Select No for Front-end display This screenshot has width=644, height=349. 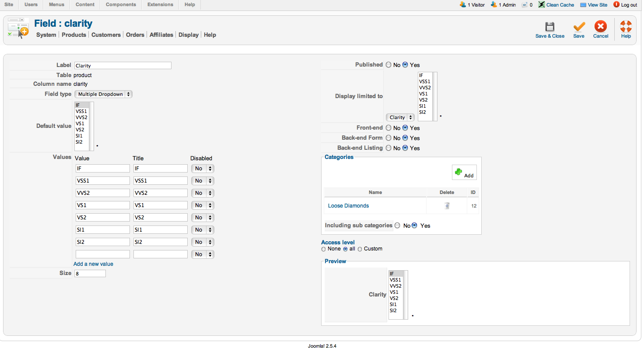(388, 128)
